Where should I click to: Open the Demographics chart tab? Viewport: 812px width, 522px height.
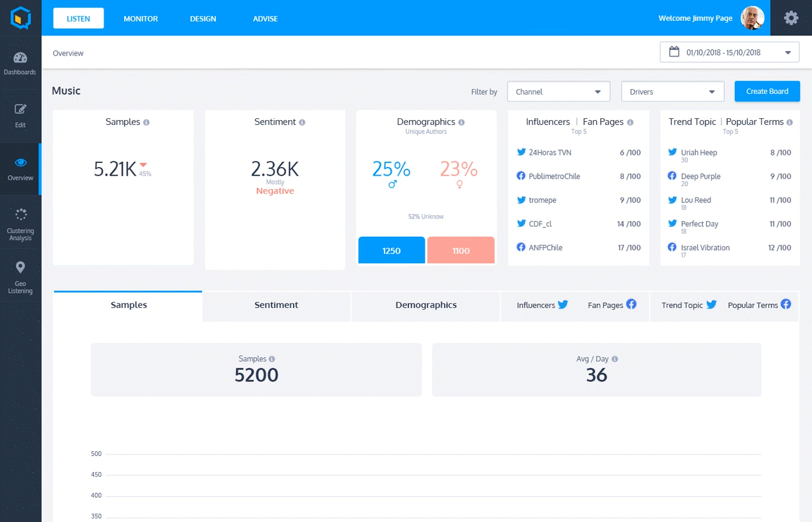point(426,306)
